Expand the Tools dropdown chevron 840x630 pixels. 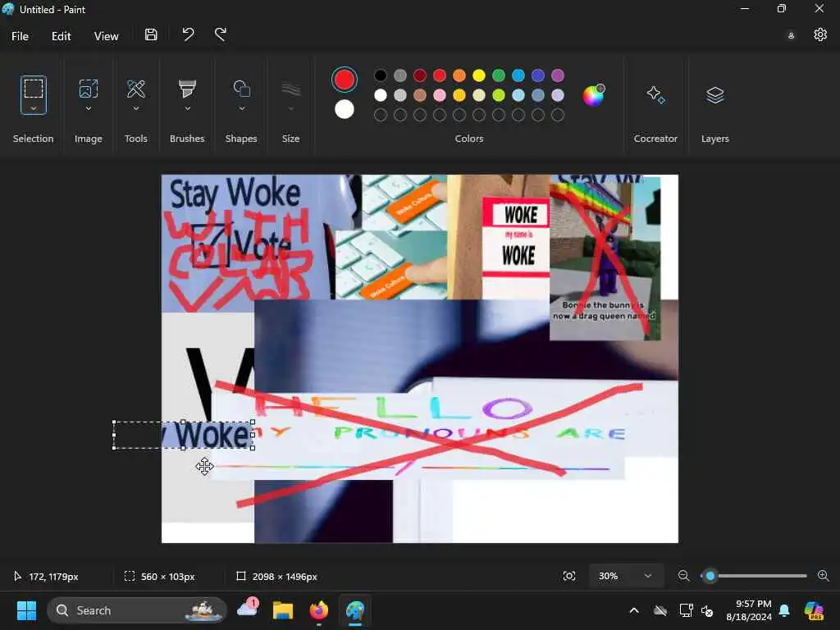[x=136, y=108]
